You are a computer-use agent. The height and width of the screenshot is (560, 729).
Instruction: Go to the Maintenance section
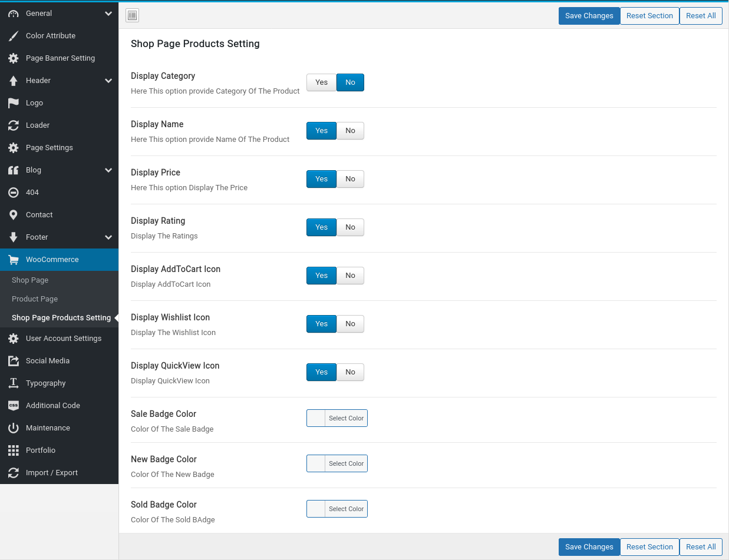(59, 428)
